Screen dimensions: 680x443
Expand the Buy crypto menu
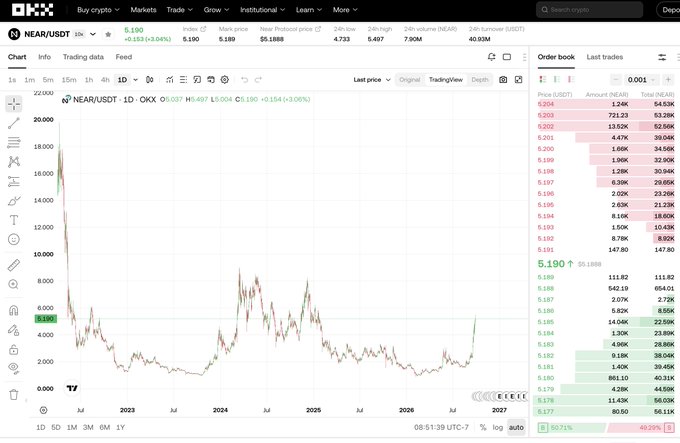(98, 10)
